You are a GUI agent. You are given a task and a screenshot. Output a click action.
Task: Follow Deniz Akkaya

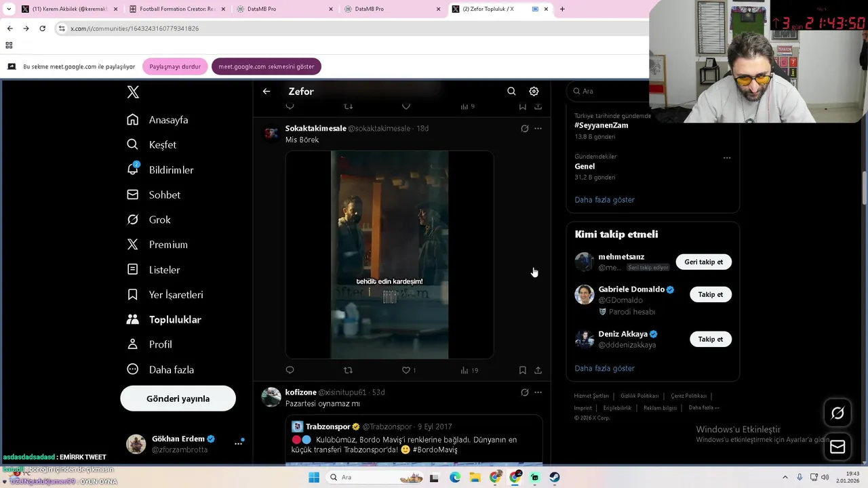click(710, 339)
